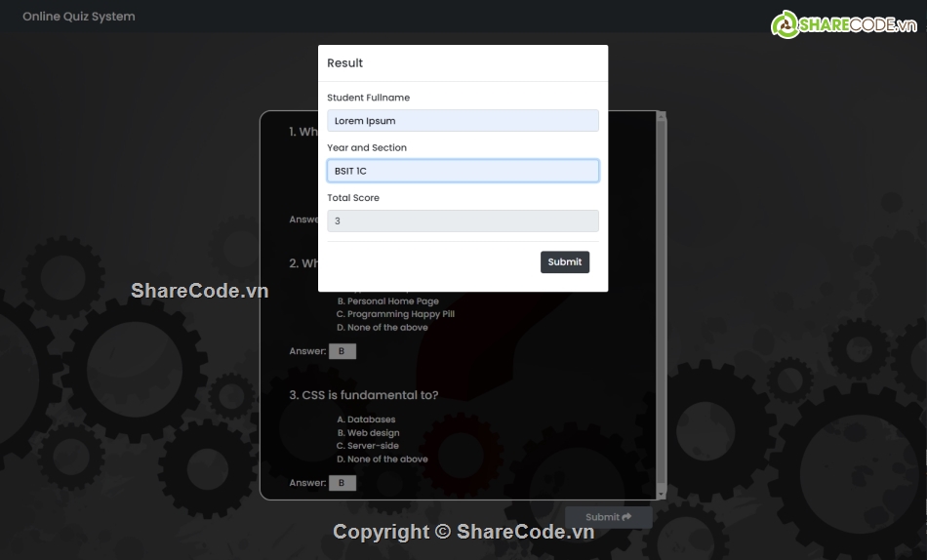Screen dimensions: 927x560
Task: Click the scrollbar down arrow in quiz panel
Action: [x=661, y=494]
